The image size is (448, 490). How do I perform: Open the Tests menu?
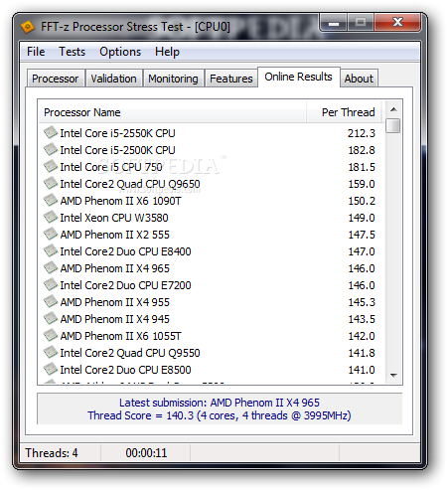click(72, 52)
